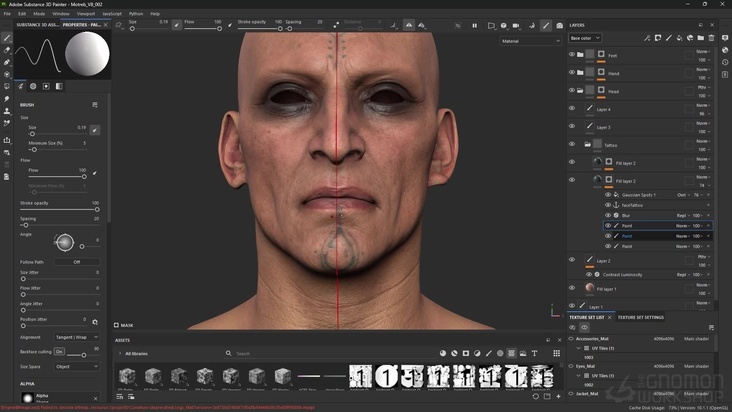Image resolution: width=732 pixels, height=412 pixels.
Task: Open the Display settings icon in right sidebar
Action: pyautogui.click(x=725, y=37)
